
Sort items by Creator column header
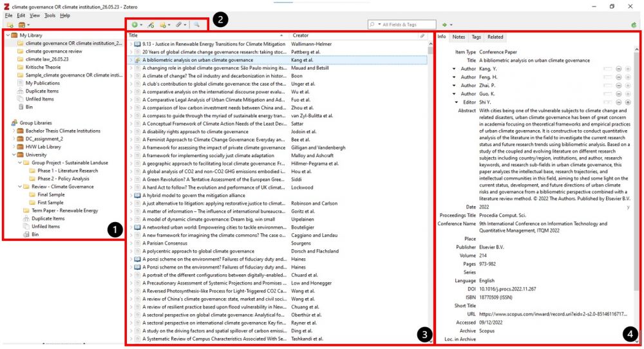(353, 35)
